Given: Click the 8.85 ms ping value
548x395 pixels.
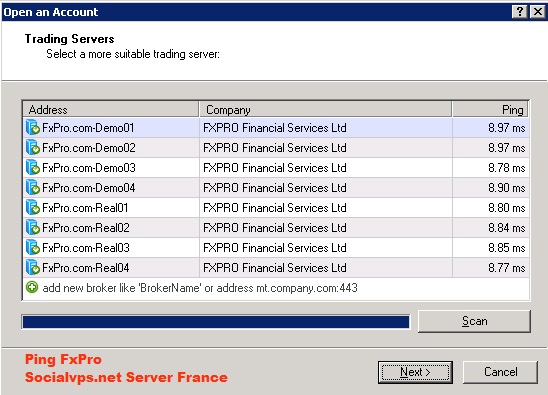Looking at the screenshot, I should (x=507, y=248).
